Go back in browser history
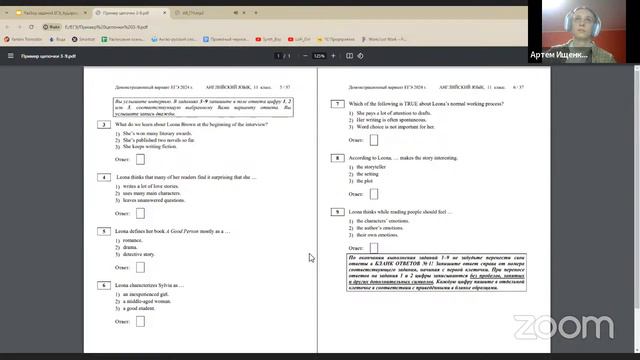 click(x=7, y=27)
